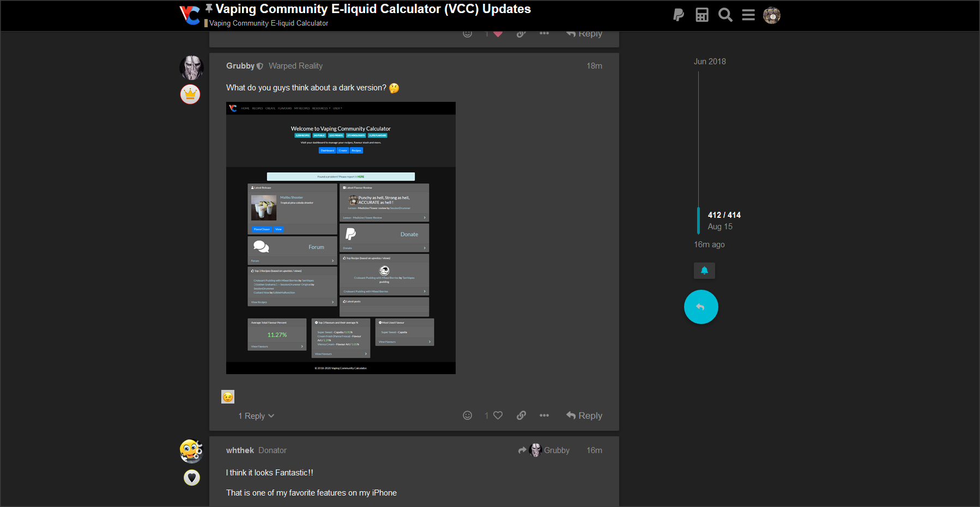Add emoji reaction on previous post
The image size is (980, 507).
pyautogui.click(x=468, y=34)
